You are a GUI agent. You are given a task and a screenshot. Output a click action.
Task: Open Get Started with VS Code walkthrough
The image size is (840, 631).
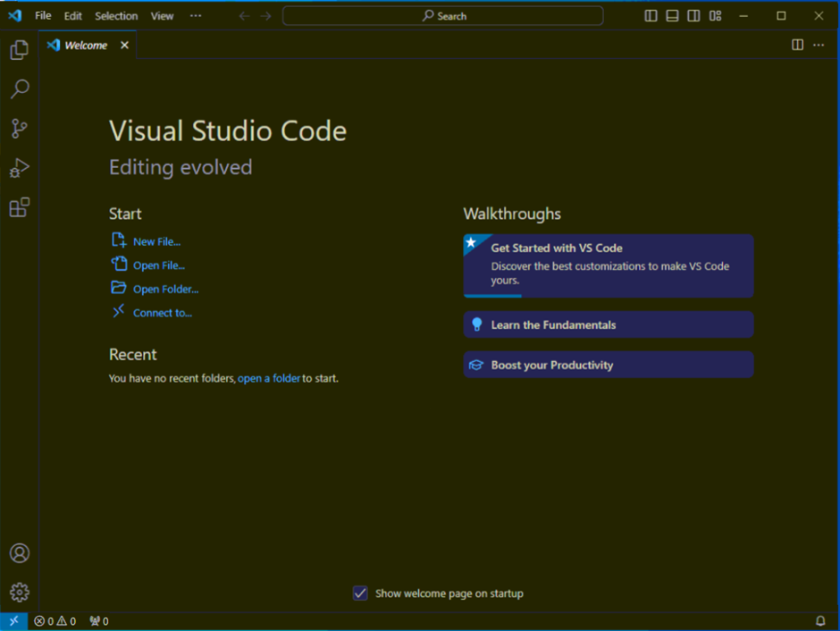tap(609, 265)
